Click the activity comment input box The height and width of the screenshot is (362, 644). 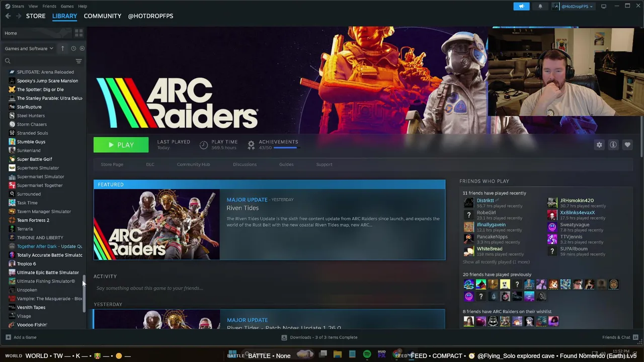coord(269,288)
